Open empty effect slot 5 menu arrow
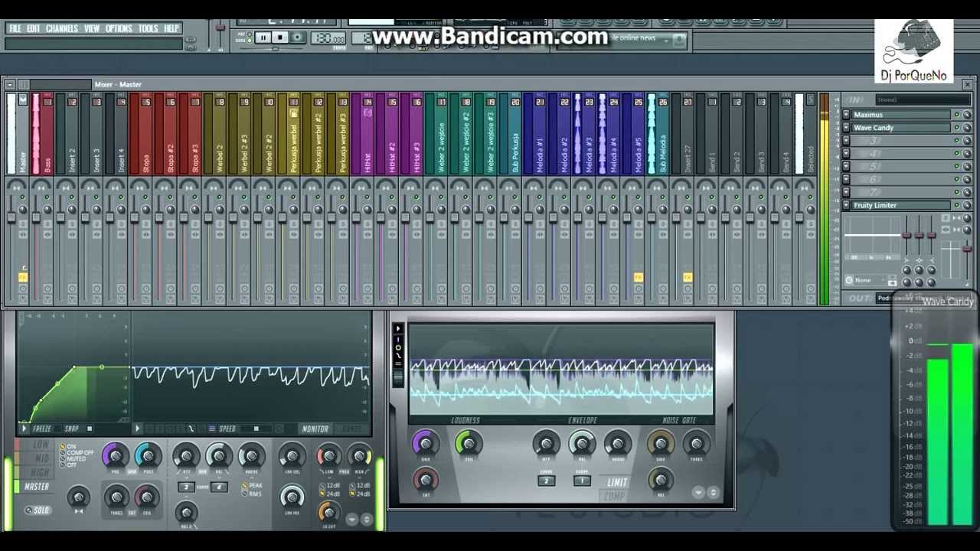Screen dimensions: 980x551 pyautogui.click(x=846, y=166)
